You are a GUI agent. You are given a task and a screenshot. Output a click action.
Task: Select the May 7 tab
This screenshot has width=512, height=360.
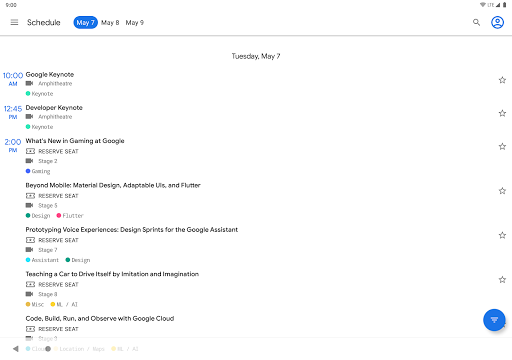tap(85, 22)
